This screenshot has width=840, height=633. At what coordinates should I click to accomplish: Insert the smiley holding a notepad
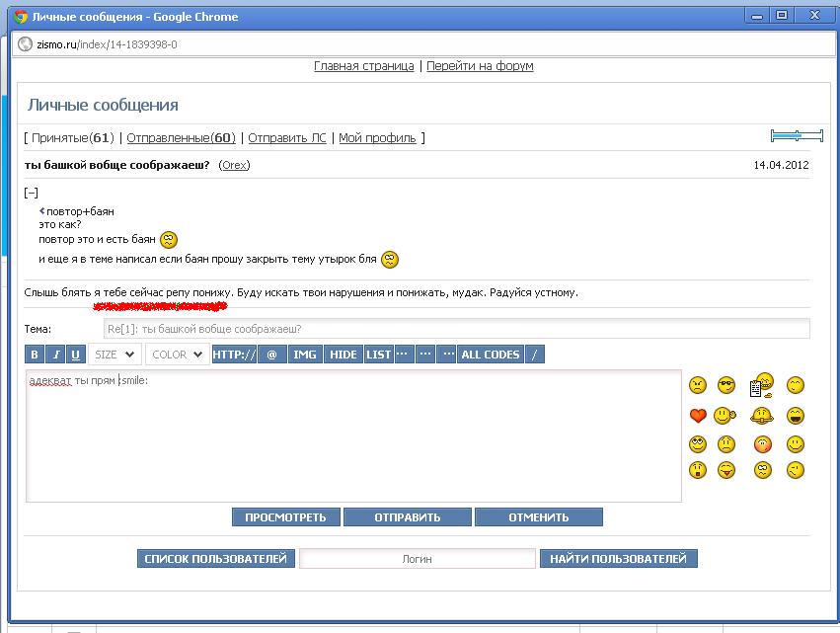pos(762,385)
